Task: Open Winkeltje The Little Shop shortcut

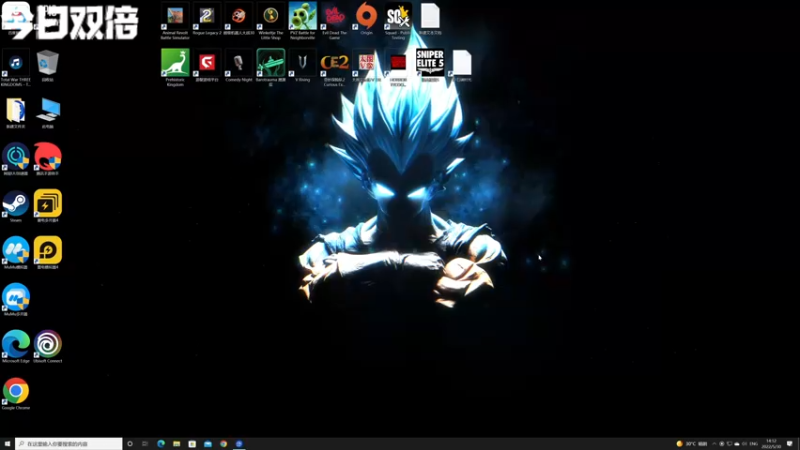Action: click(x=270, y=20)
